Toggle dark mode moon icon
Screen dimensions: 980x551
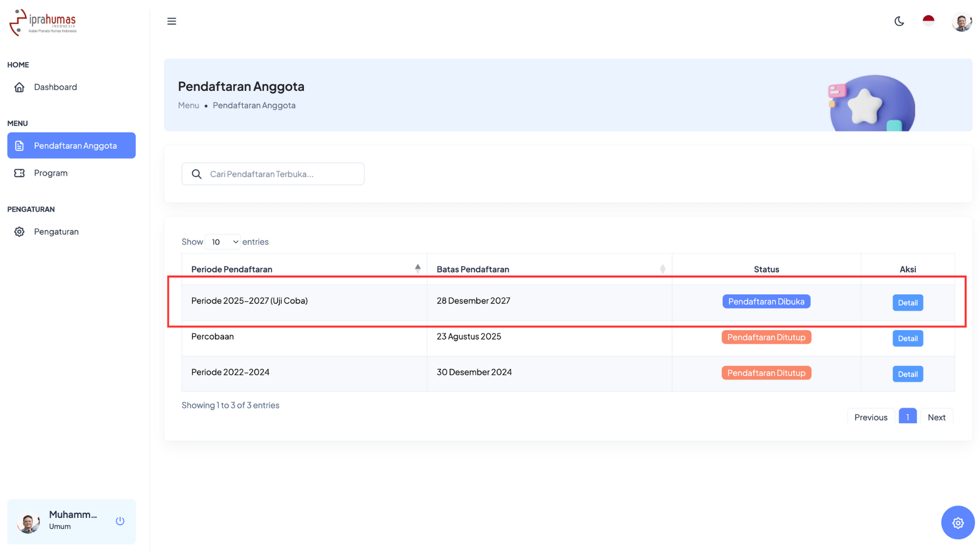[x=899, y=21]
